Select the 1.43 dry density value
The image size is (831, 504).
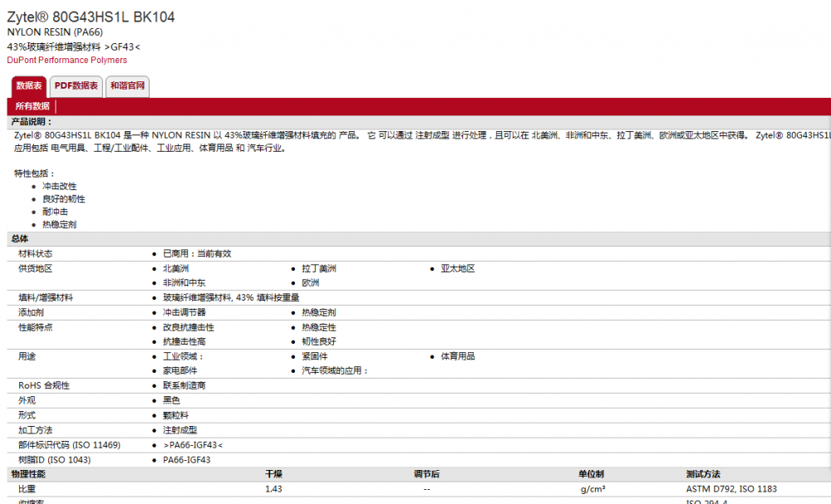[x=273, y=489]
